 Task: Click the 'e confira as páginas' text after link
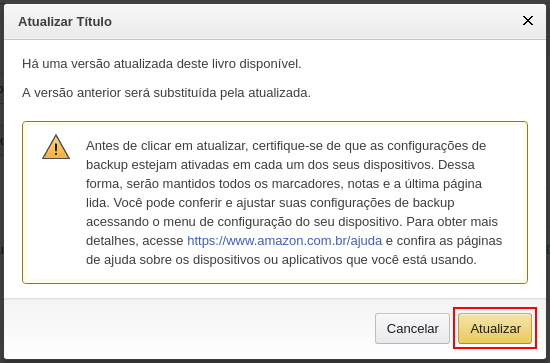(x=444, y=241)
